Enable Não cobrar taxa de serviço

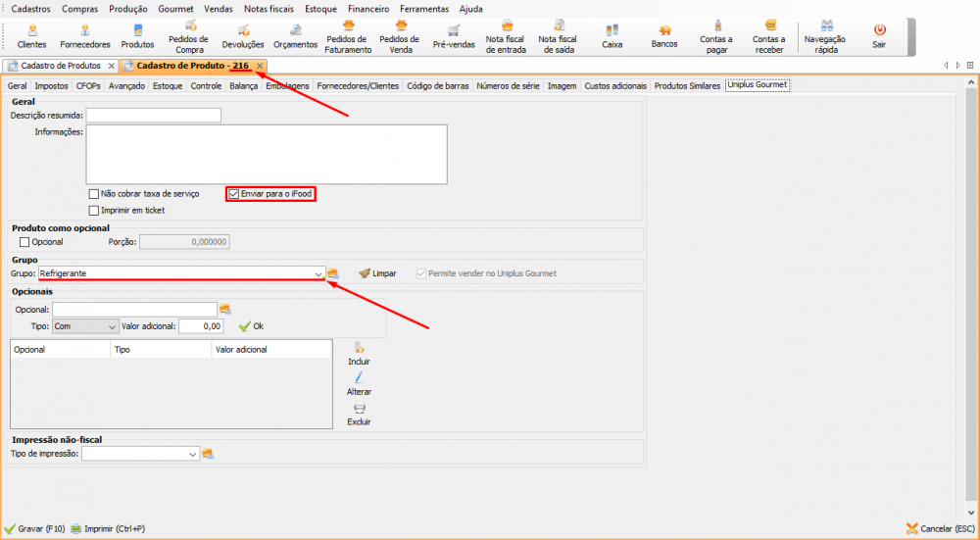[94, 194]
